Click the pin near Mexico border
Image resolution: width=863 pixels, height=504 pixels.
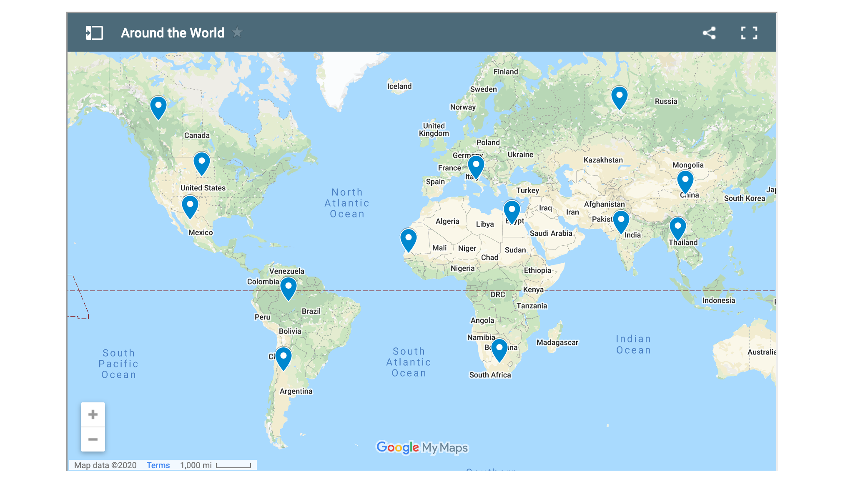pos(190,206)
